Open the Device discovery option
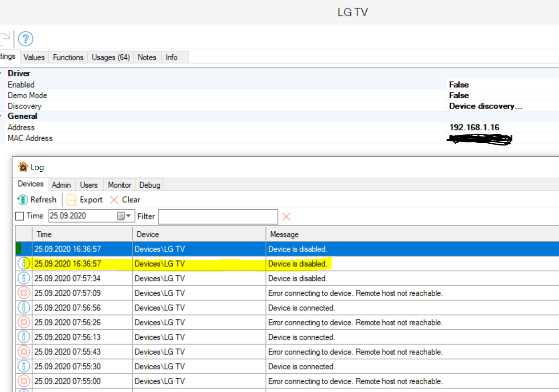The image size is (559, 392). 485,106
